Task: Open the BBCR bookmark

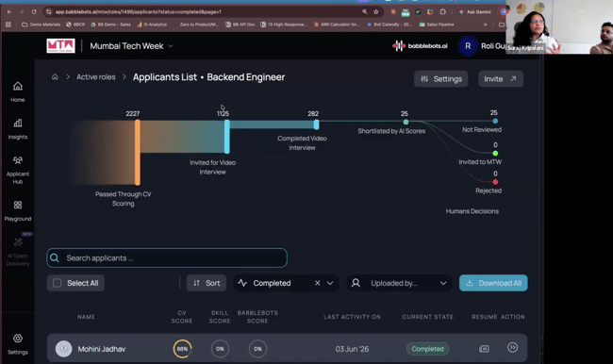Action: 75,25
